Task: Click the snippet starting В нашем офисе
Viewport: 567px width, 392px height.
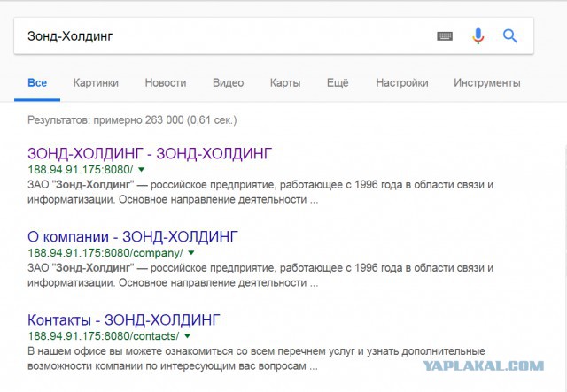Action: pos(256,358)
